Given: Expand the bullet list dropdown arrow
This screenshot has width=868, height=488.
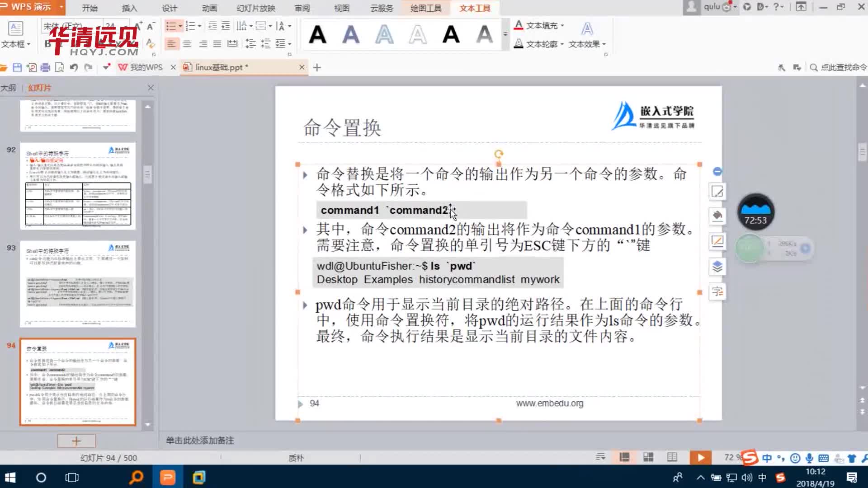Looking at the screenshot, I should point(180,26).
